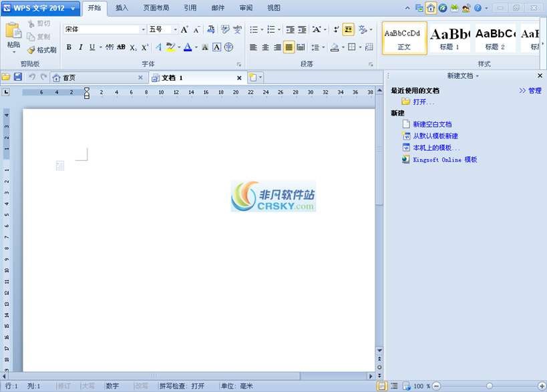
Task: Close the 文档 1 tab
Action: pos(239,77)
